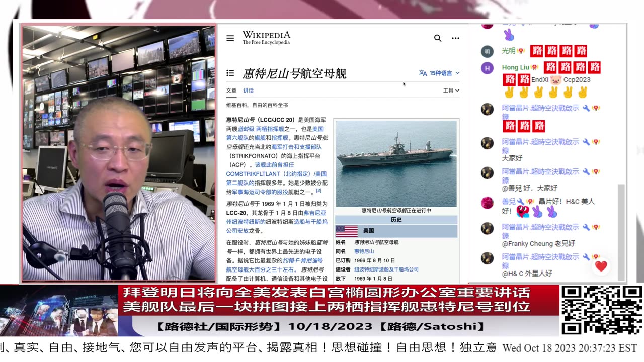
Task: Click the article title 惠特尼山号航空母舰
Action: (x=295, y=73)
